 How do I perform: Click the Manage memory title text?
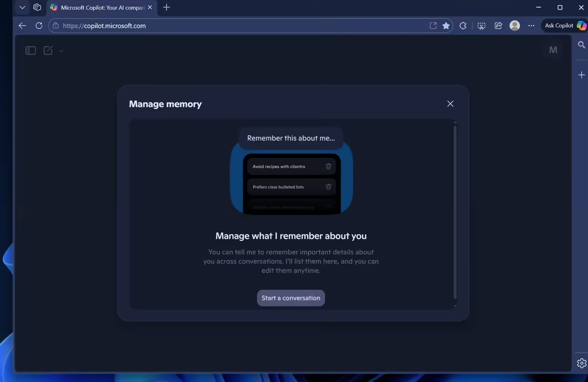tap(165, 104)
